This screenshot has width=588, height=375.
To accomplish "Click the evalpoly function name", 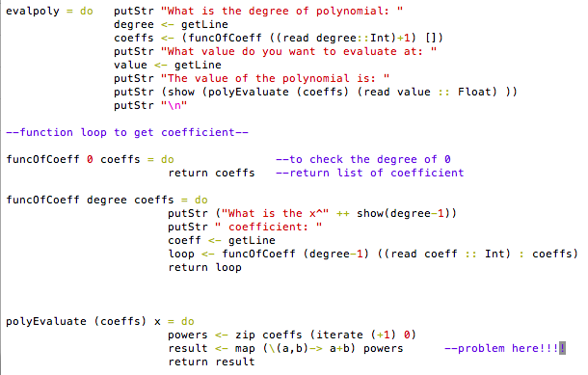I will 33,11.
